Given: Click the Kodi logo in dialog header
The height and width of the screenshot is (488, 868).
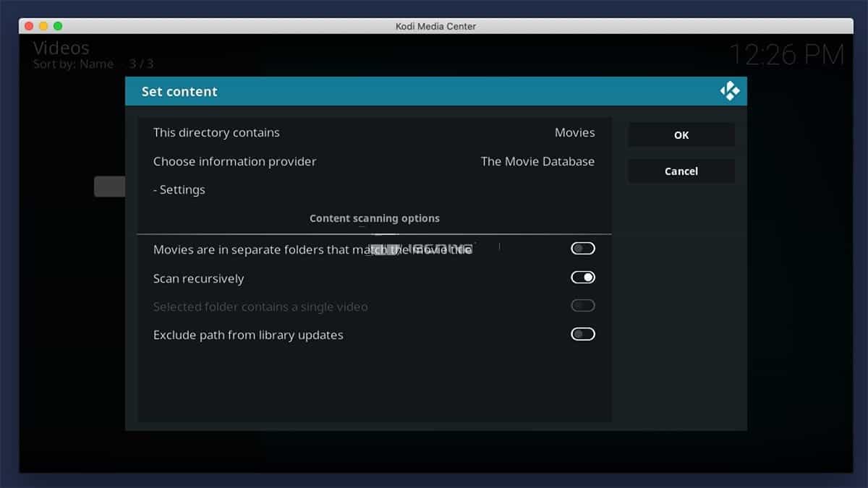Looking at the screenshot, I should pyautogui.click(x=729, y=91).
